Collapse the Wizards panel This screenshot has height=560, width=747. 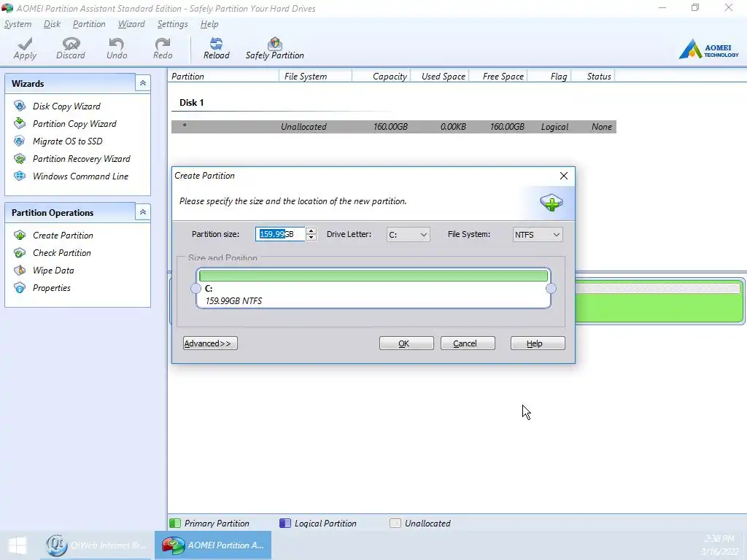coord(142,83)
